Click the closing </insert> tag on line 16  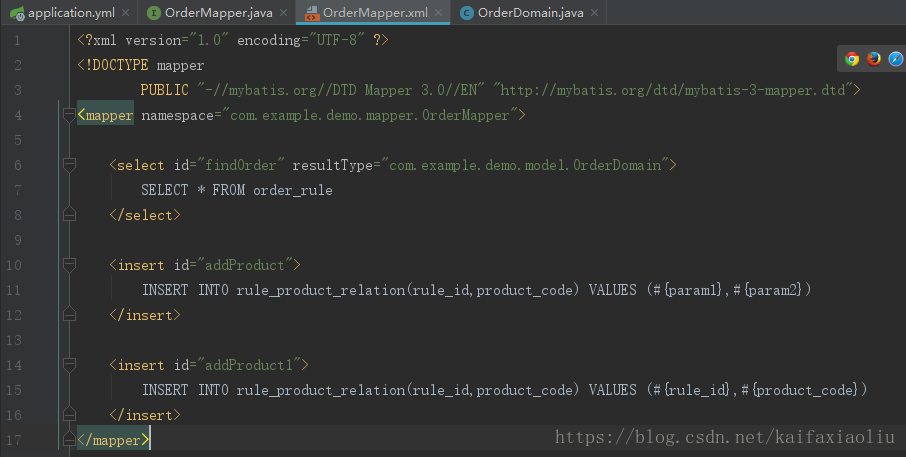(145, 415)
